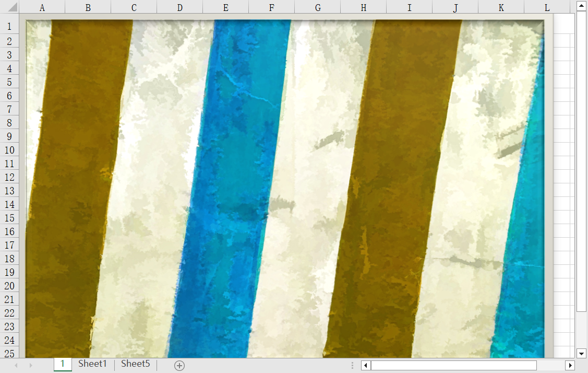Select column F header

click(271, 7)
